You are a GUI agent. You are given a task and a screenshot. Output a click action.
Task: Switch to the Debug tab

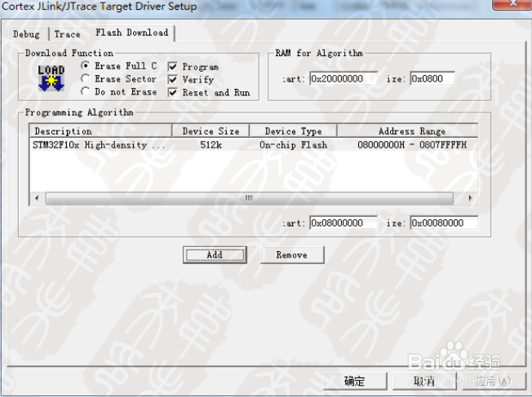tap(26, 34)
